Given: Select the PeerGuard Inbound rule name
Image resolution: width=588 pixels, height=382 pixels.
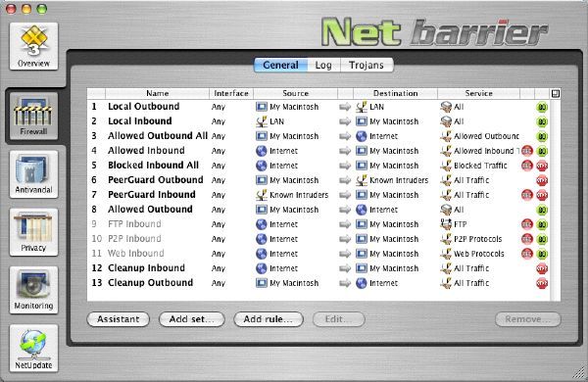Looking at the screenshot, I should click(152, 195).
